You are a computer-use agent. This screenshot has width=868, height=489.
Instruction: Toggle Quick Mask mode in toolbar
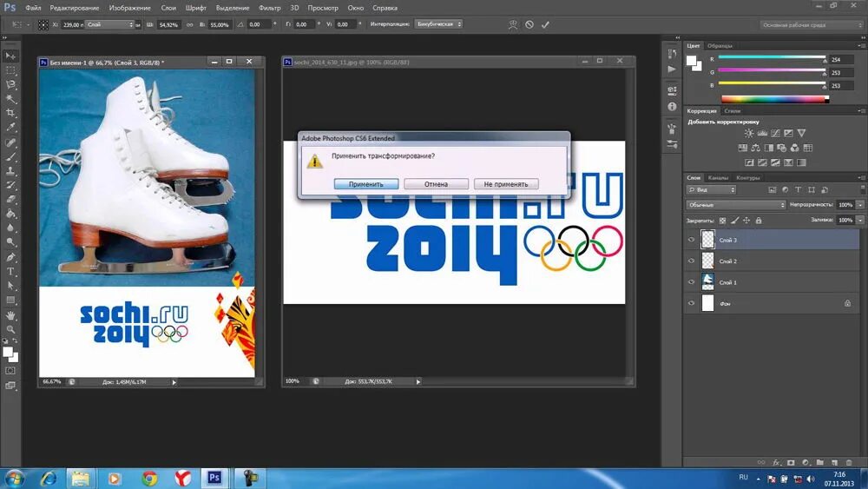(x=10, y=371)
